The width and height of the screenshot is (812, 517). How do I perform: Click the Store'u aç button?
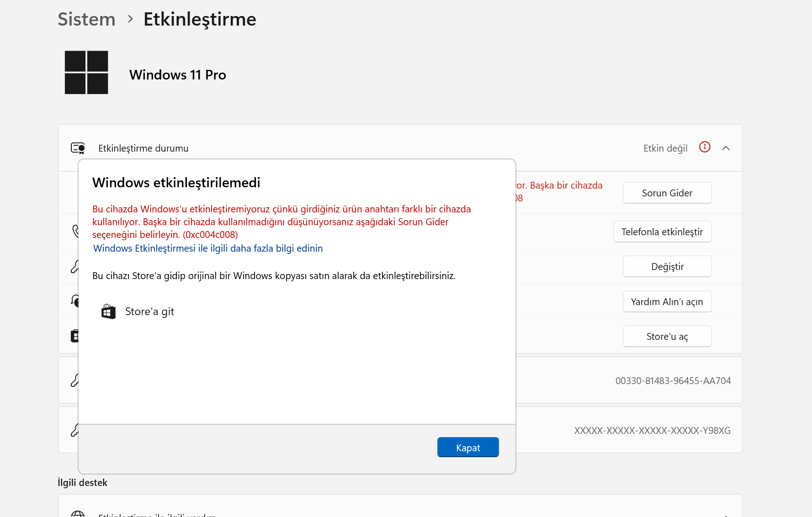pos(667,336)
